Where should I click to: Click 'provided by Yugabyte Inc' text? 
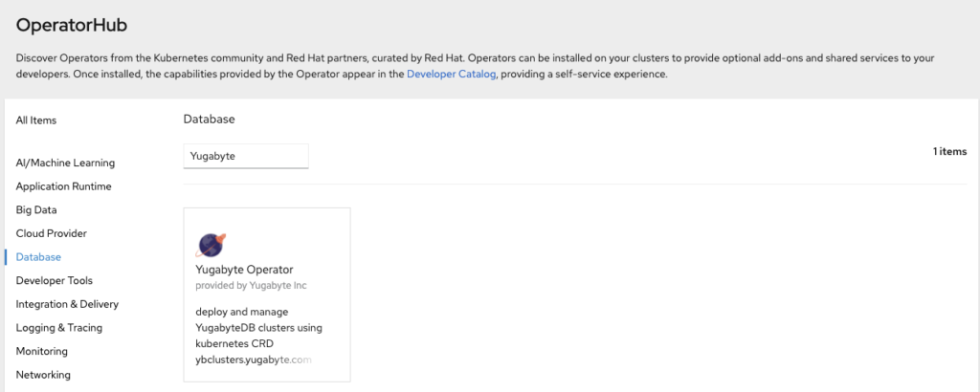pyautogui.click(x=251, y=285)
